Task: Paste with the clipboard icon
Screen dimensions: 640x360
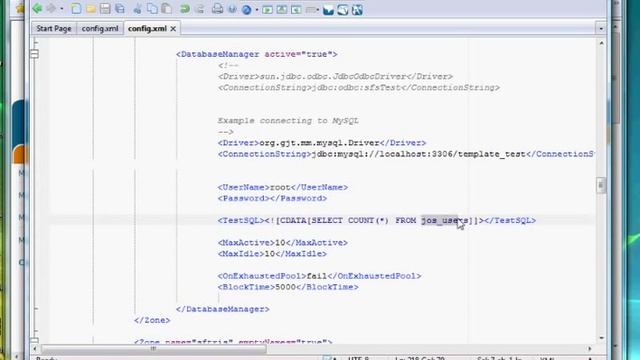Action: tap(167, 9)
